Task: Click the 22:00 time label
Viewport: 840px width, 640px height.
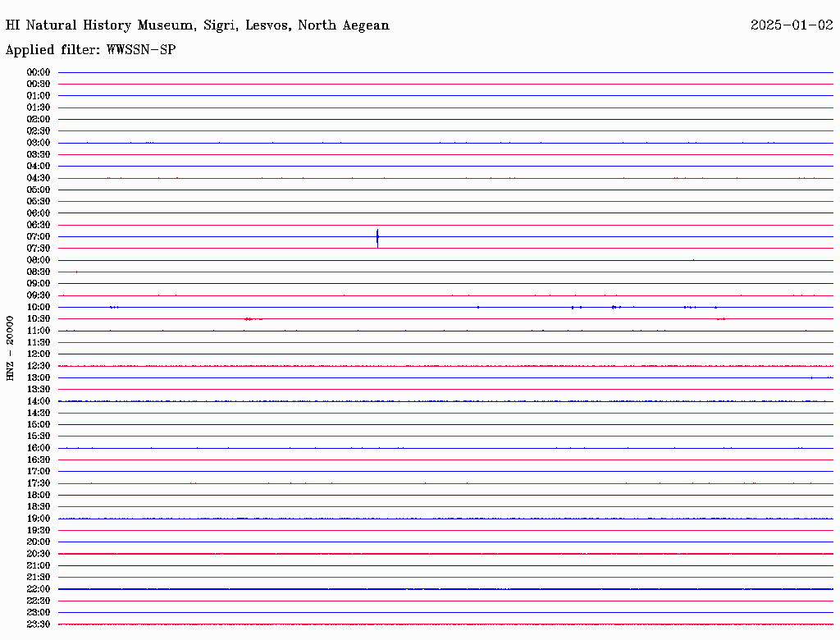Action: click(39, 589)
